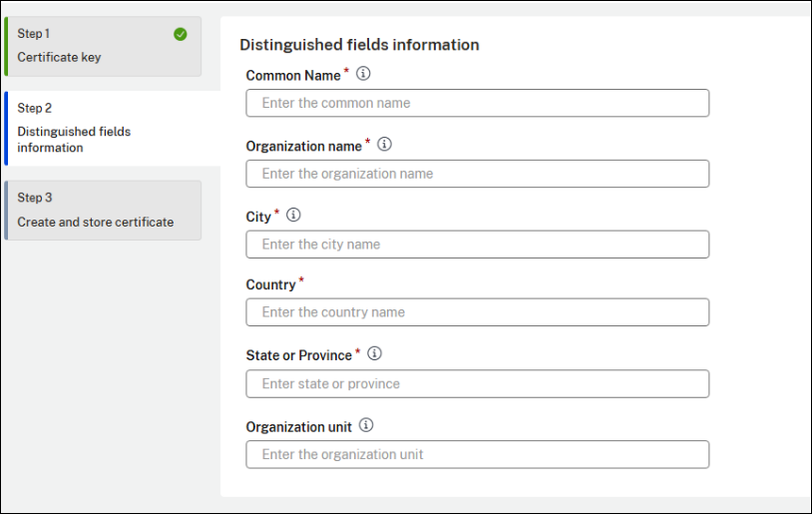Click the Country field label
The width and height of the screenshot is (812, 514).
[270, 285]
